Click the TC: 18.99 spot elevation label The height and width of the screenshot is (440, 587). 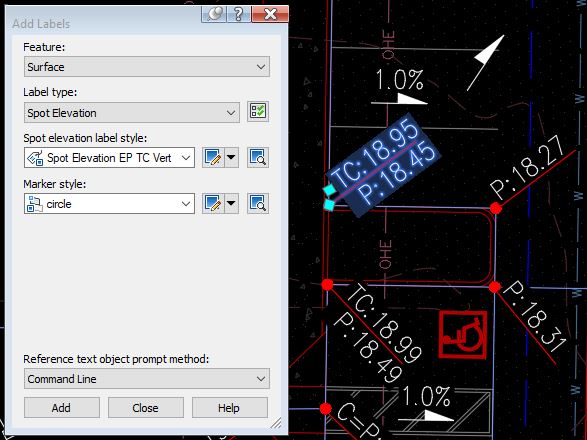(384, 323)
